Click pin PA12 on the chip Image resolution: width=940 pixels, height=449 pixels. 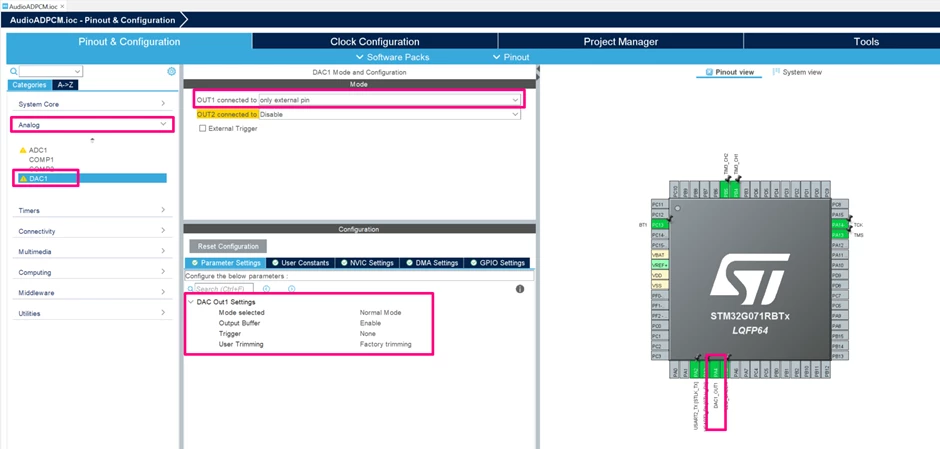click(839, 245)
